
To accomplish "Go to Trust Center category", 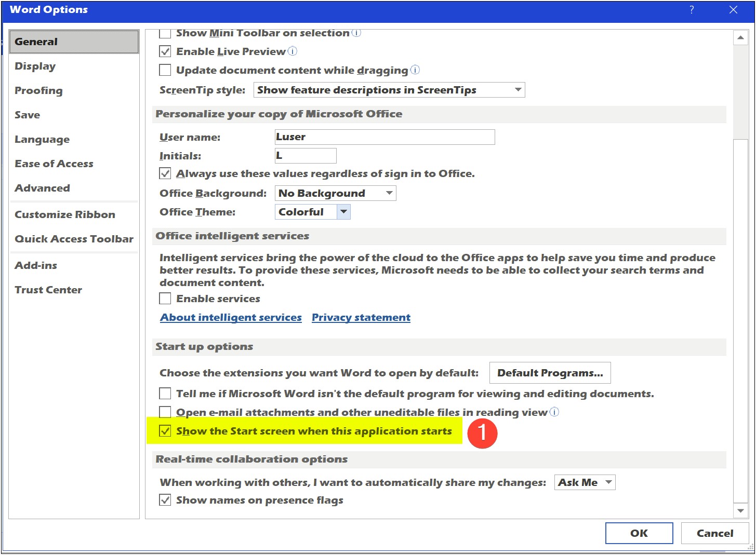I will click(x=74, y=290).
